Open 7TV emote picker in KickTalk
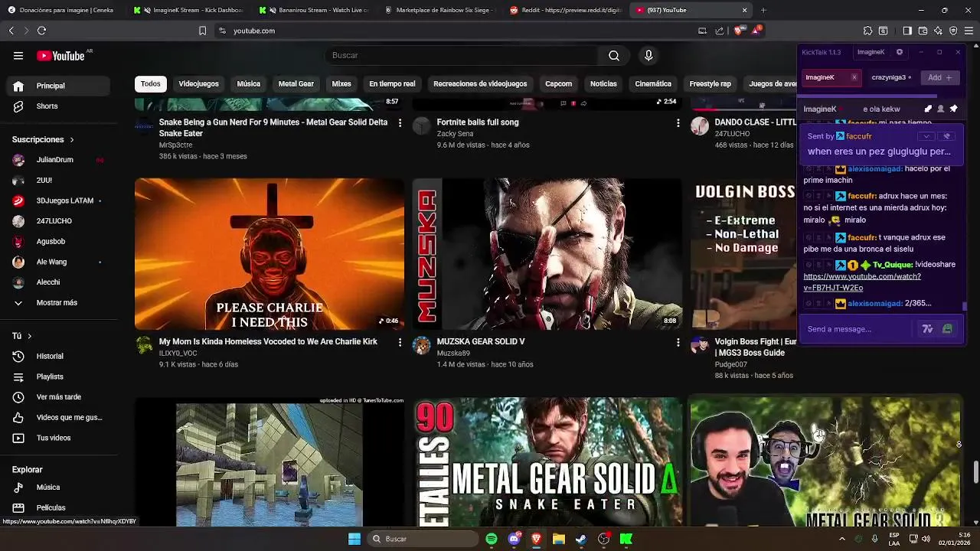 [x=927, y=329]
